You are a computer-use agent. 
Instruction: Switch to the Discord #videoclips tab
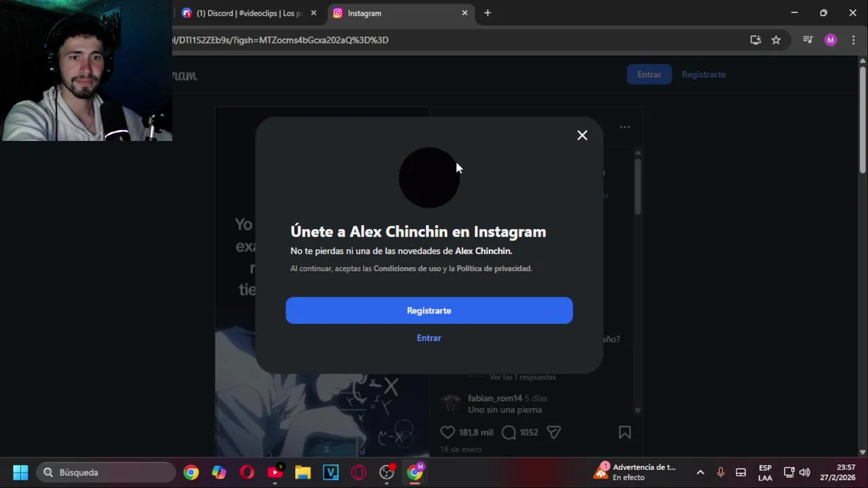click(x=248, y=13)
